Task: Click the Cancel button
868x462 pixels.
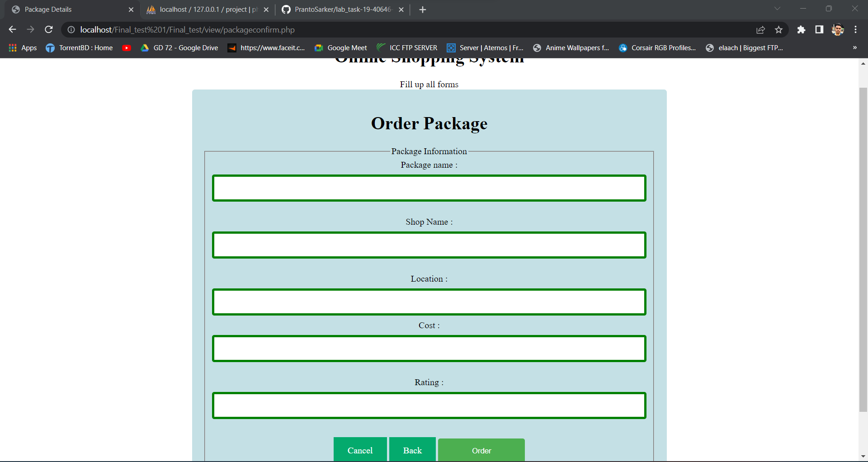Action: coord(360,450)
